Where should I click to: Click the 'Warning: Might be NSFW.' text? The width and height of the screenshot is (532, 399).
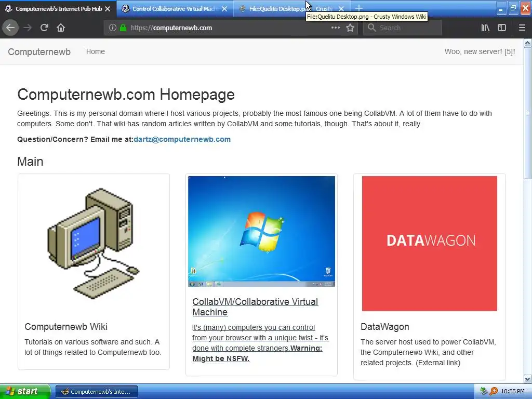coord(257,353)
